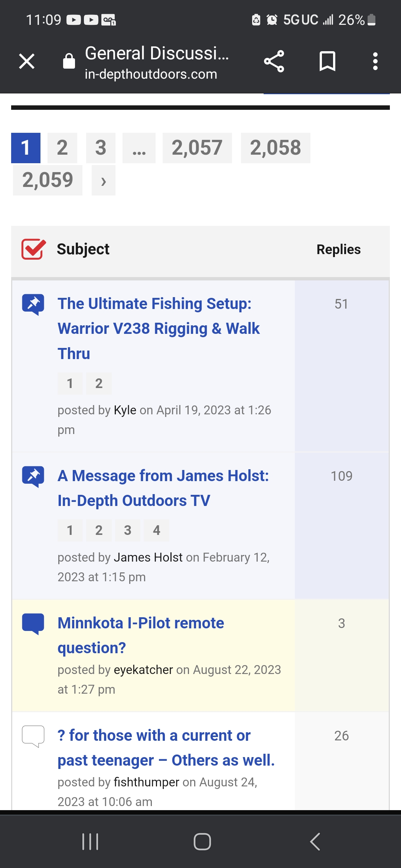This screenshot has width=401, height=868.
Task: View site security via the lock icon
Action: point(69,61)
